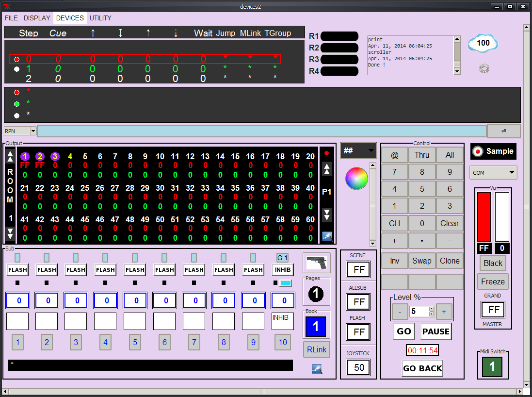The height and width of the screenshot is (397, 532).
Task: Open the color wheel picker
Action: point(356,178)
